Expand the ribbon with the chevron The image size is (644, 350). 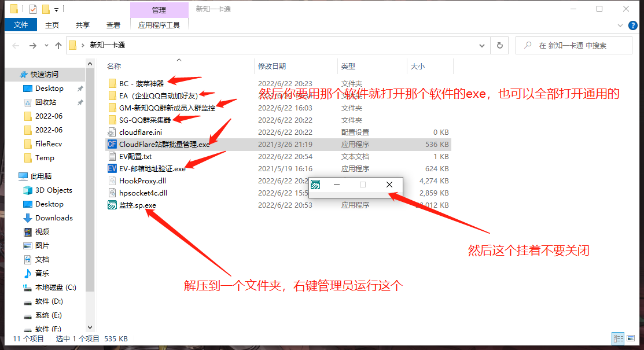(620, 25)
